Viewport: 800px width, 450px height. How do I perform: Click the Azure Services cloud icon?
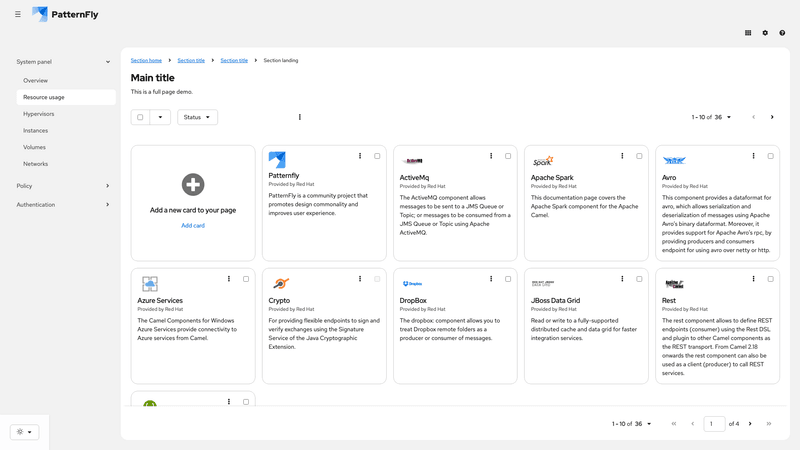(x=149, y=284)
